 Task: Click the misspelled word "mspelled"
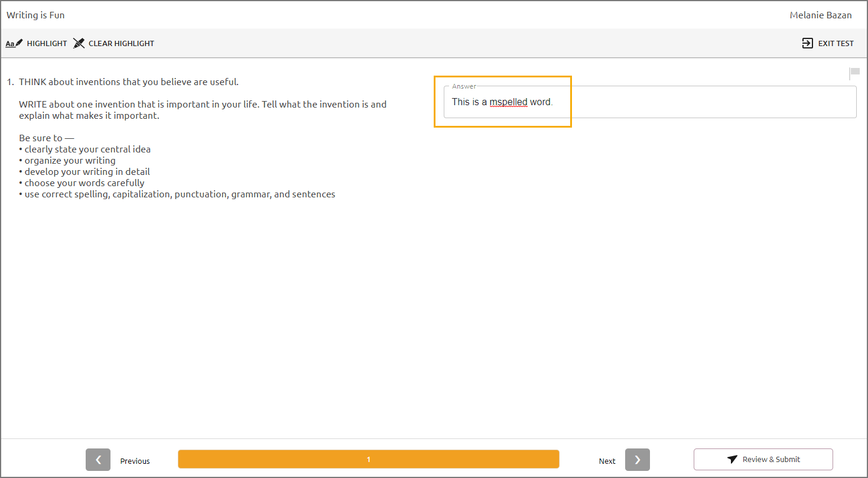click(508, 102)
